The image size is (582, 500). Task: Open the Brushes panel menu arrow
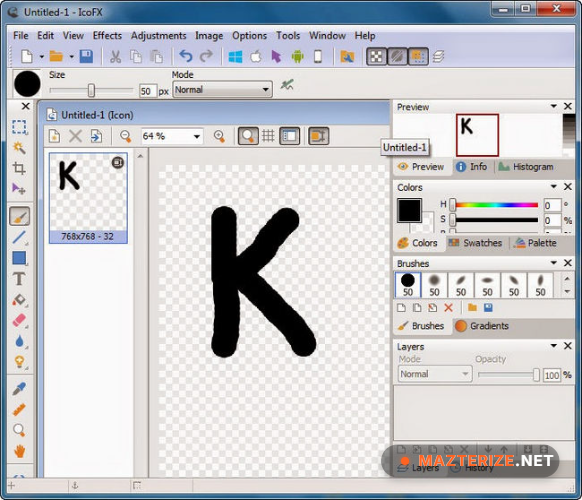(553, 263)
